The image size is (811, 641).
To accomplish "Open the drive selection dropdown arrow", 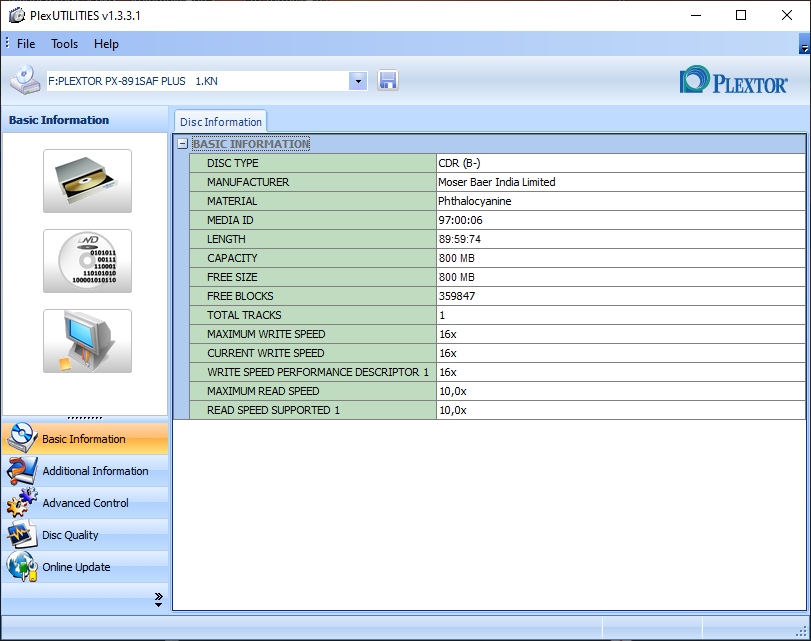I will (x=358, y=81).
